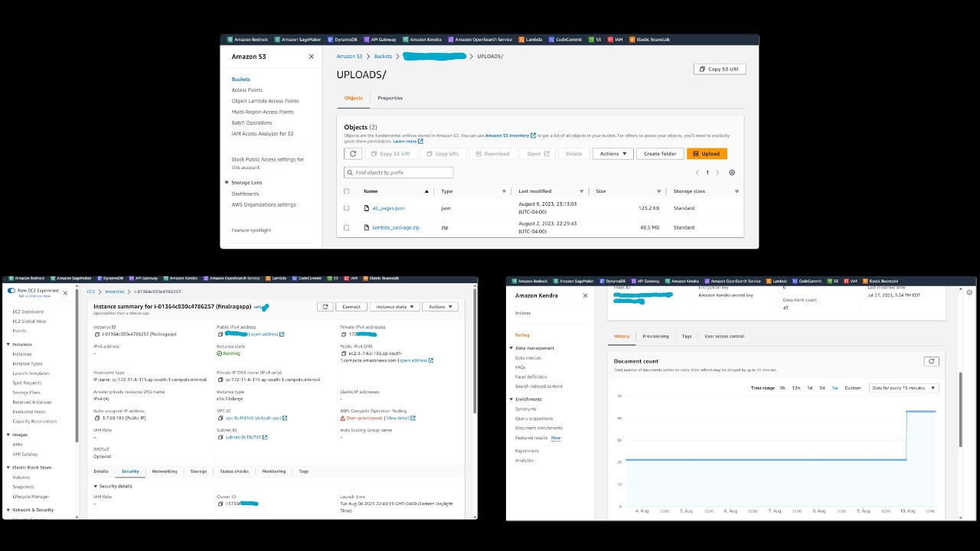Open the EC2 Instance state dropdown
This screenshot has width=980, height=551.
[x=394, y=306]
